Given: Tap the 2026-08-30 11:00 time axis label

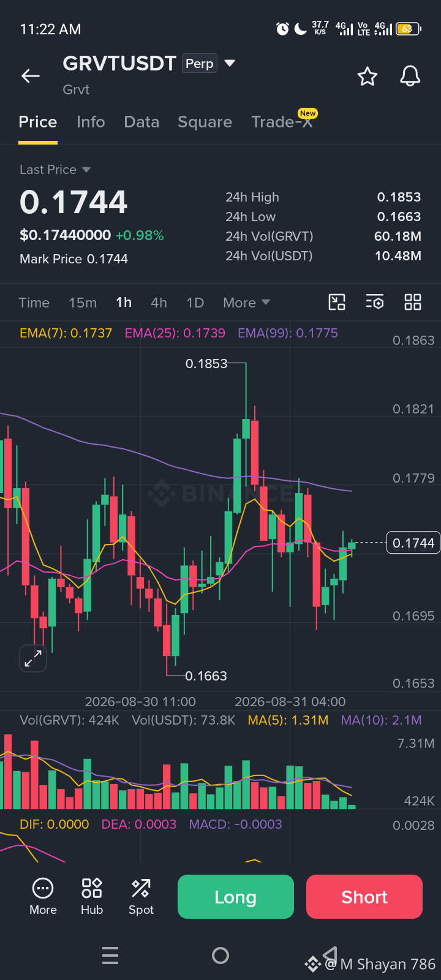Looking at the screenshot, I should [x=140, y=702].
